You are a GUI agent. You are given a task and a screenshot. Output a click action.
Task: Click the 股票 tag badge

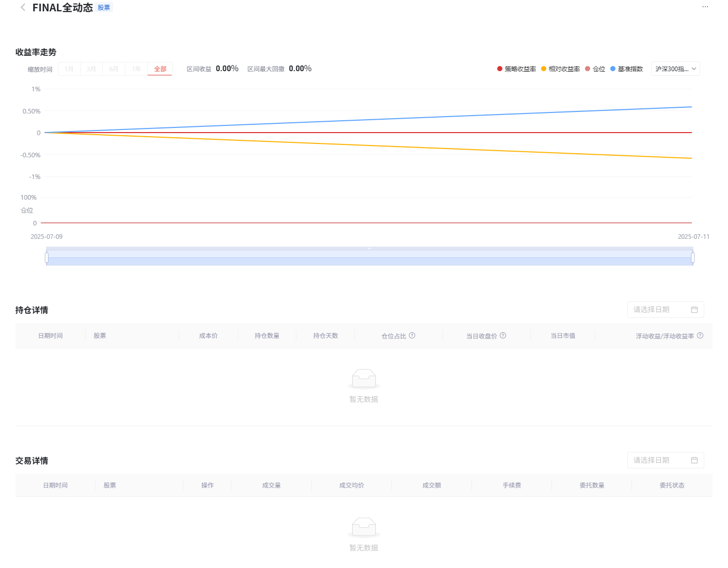[104, 8]
